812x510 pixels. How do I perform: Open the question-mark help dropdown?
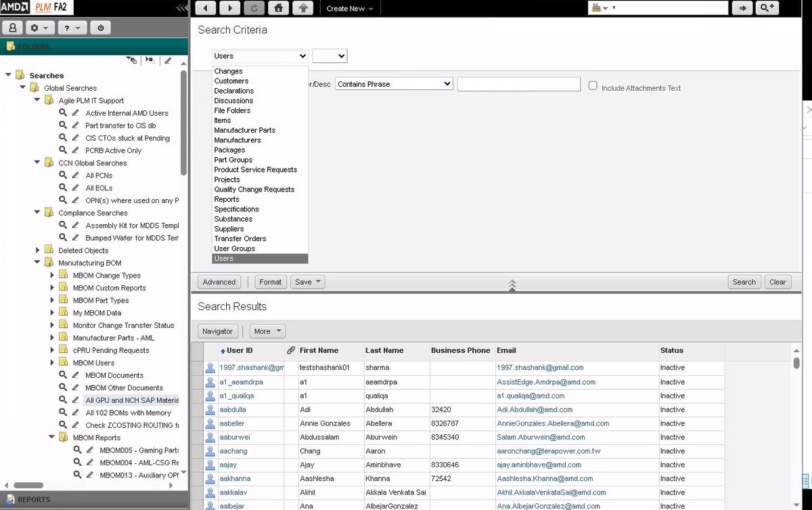[x=71, y=28]
